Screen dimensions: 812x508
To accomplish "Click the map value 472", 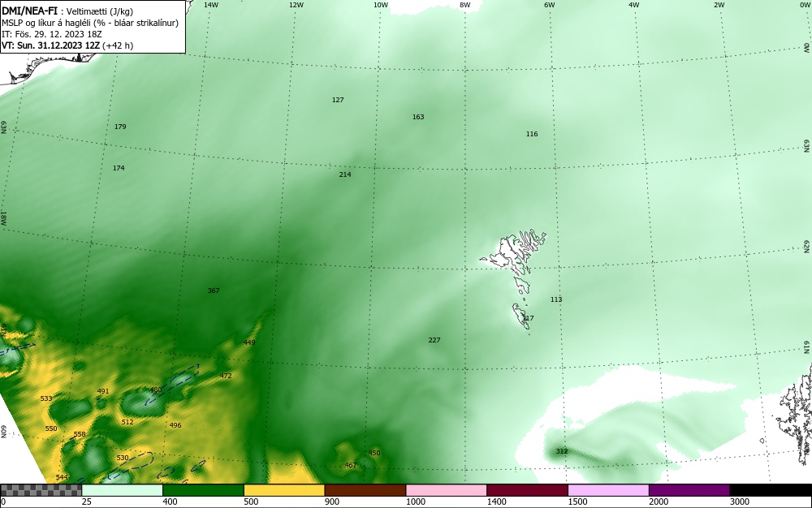I will [x=226, y=376].
